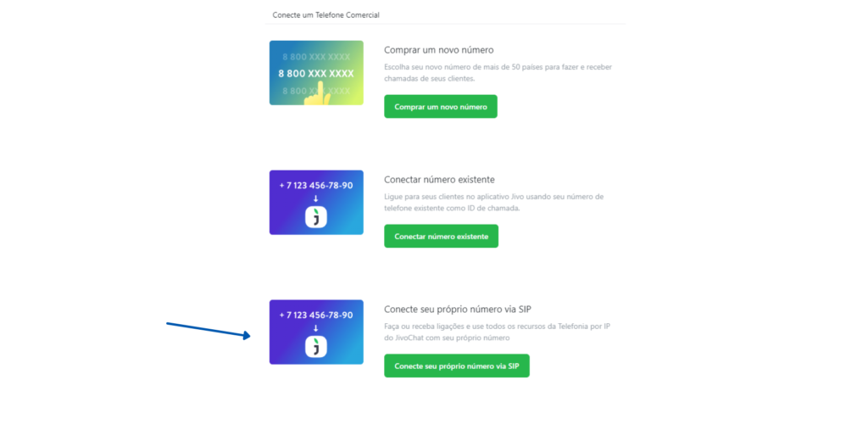Click the description mentioning ID de chamada
The height and width of the screenshot is (430, 868).
coord(494,202)
